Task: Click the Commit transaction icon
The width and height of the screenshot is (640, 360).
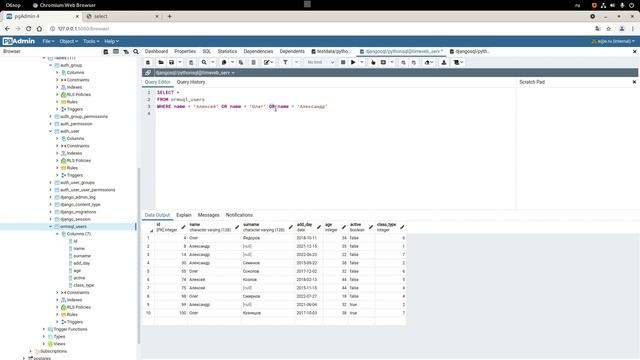Action: coord(403,62)
